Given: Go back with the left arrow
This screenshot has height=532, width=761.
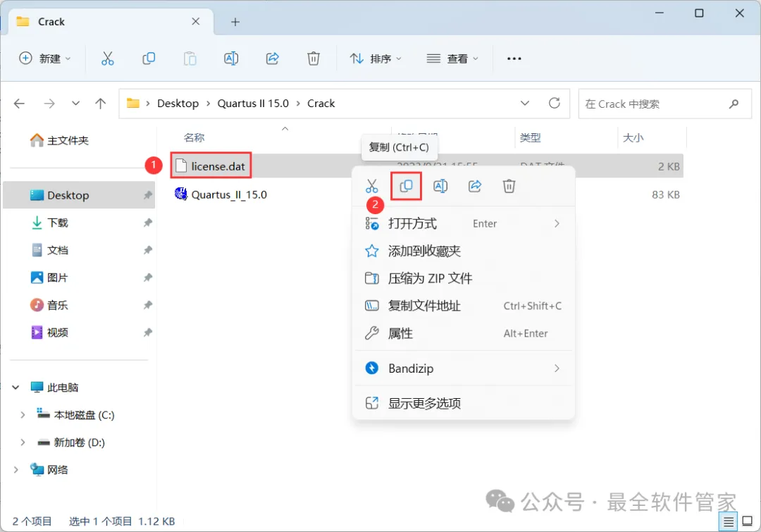Looking at the screenshot, I should [x=19, y=104].
